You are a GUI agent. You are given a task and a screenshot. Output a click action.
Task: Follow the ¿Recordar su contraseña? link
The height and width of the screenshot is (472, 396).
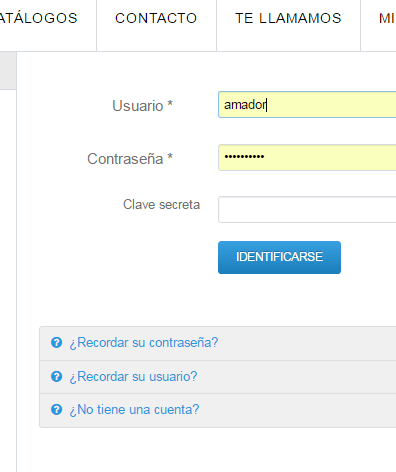pyautogui.click(x=144, y=343)
